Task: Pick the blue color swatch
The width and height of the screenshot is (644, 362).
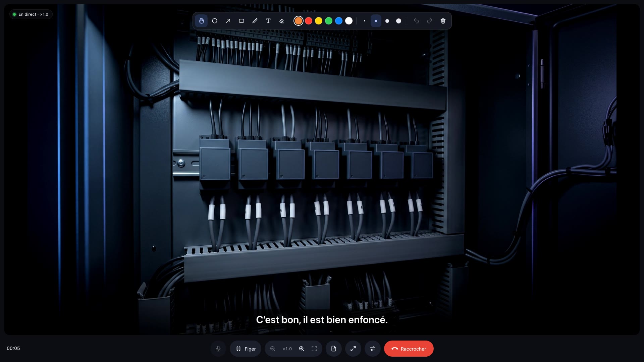Action: pos(339,21)
